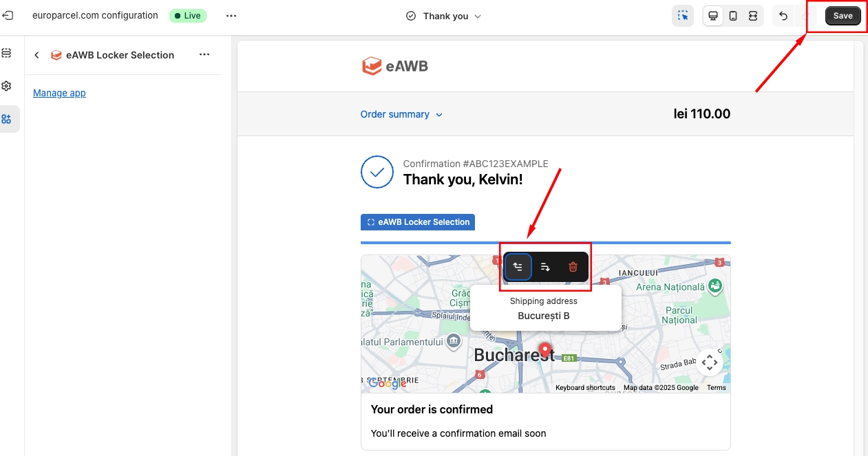Open more actions next to Live badge
This screenshot has width=868, height=456.
231,16
